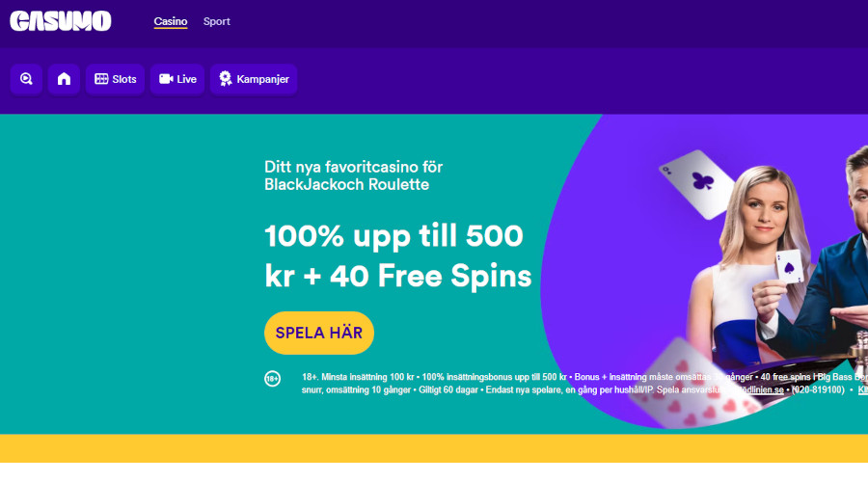Click the cut-off underlined link after 020-819100
The image size is (868, 482).
(x=863, y=389)
